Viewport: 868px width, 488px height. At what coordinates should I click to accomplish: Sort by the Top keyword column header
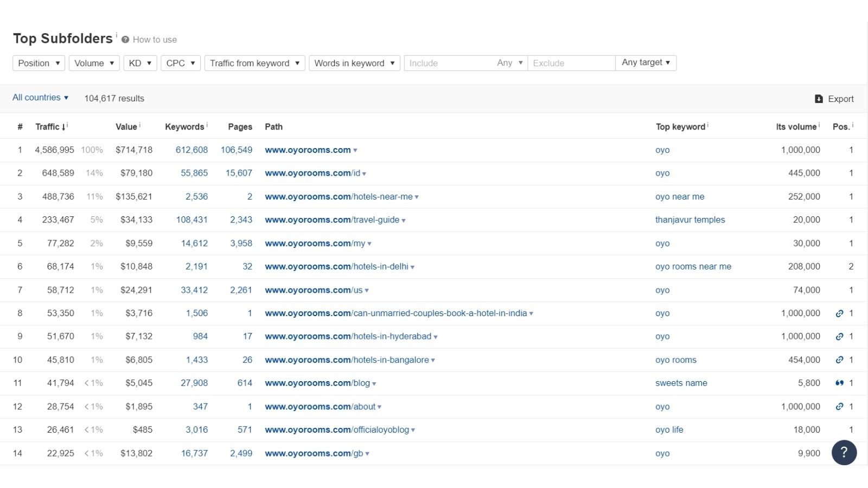(680, 126)
